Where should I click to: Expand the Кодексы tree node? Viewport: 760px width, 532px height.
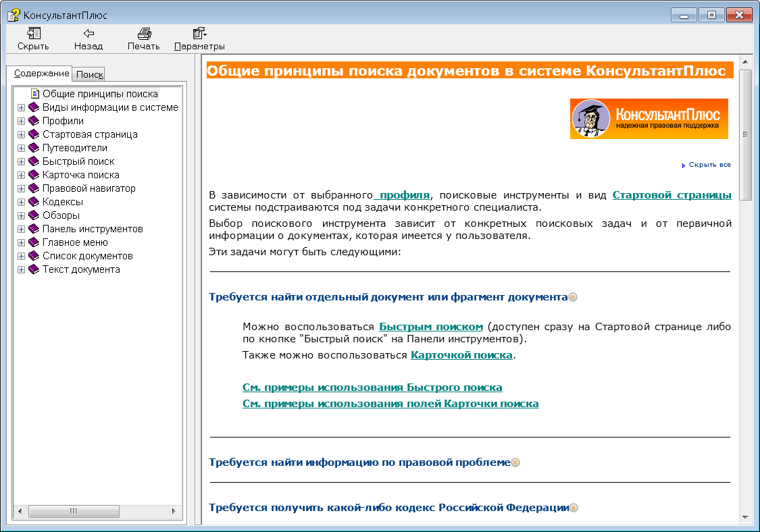click(22, 202)
